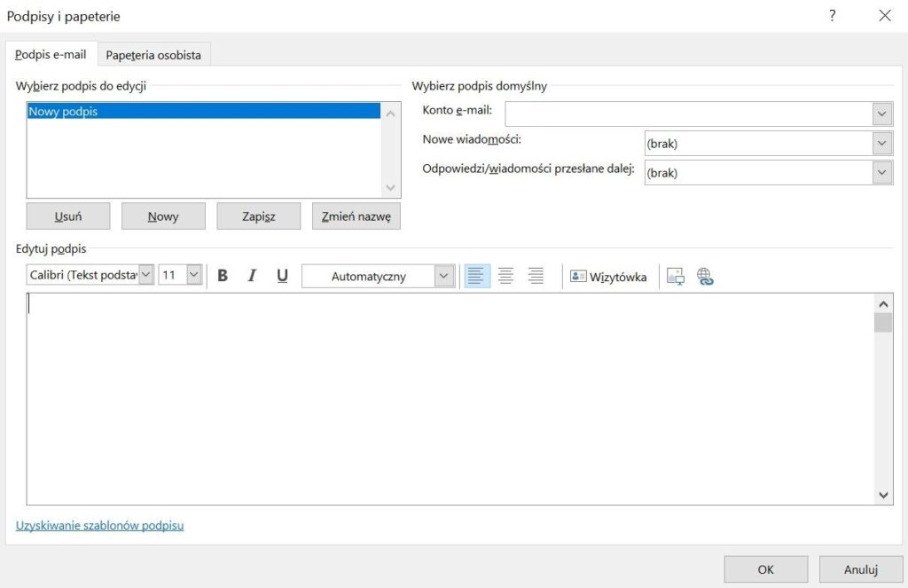The height and width of the screenshot is (588, 908).
Task: Align signature text to the right
Action: pos(536,276)
